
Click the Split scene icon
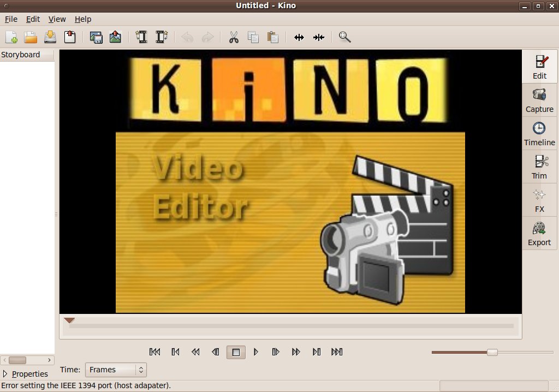(x=299, y=37)
